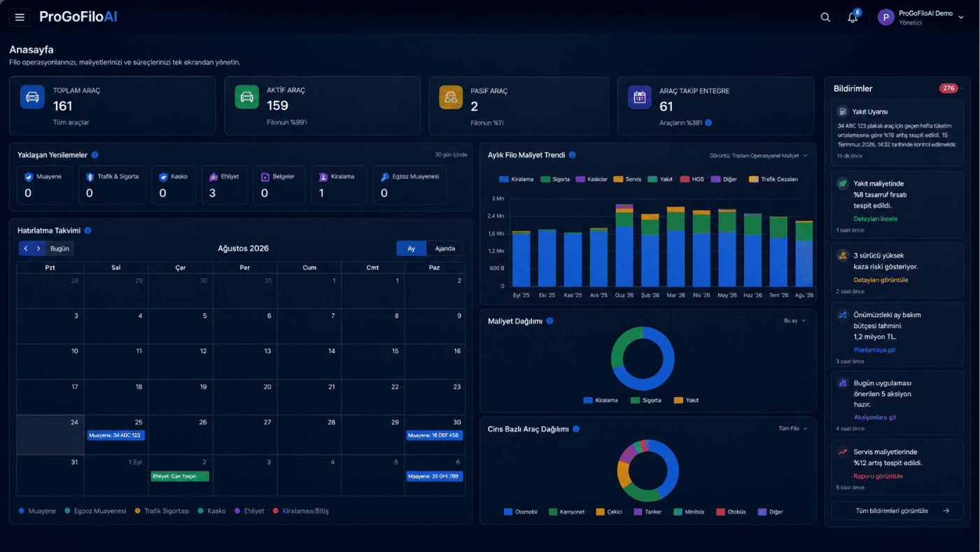Expand the Görüntü Toplam Operasyonel Maliyet dropdown
Screen dimensions: 980x552
pyautogui.click(x=759, y=156)
